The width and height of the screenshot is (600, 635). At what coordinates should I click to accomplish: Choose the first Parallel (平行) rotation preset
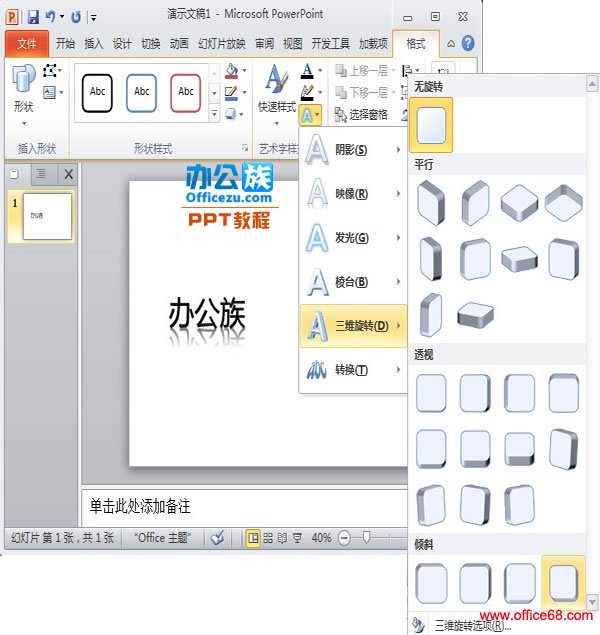click(431, 203)
